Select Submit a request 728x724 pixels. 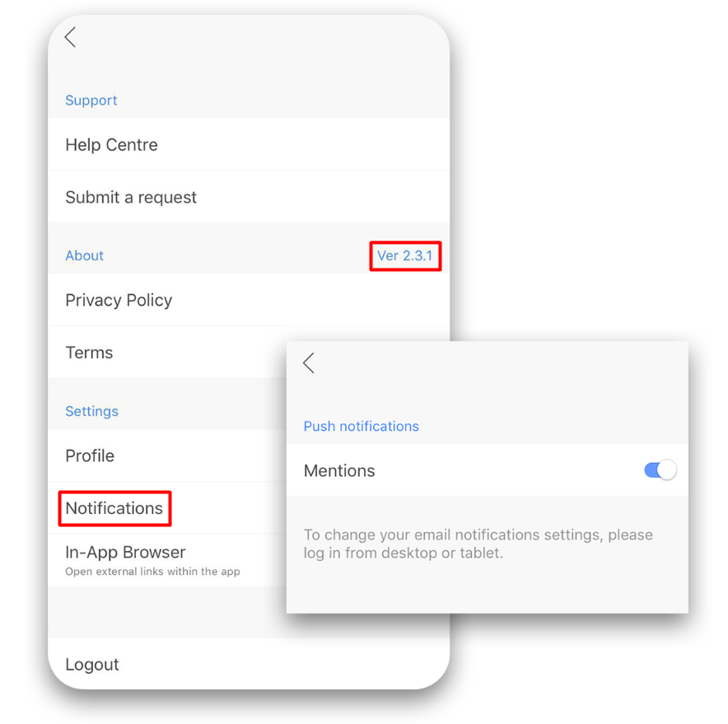(x=249, y=197)
